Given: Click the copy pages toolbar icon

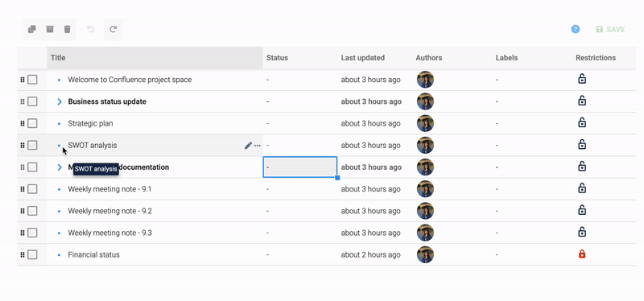Looking at the screenshot, I should tap(31, 29).
